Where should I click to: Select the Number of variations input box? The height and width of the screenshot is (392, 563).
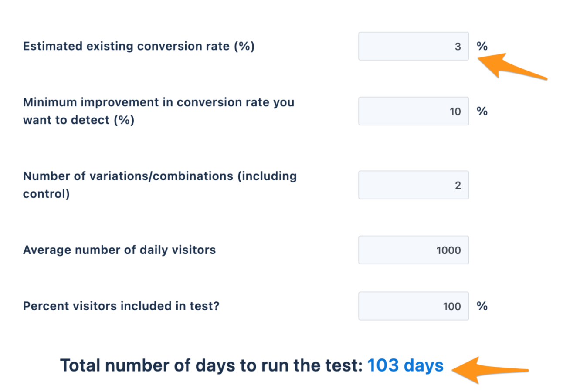pos(413,185)
